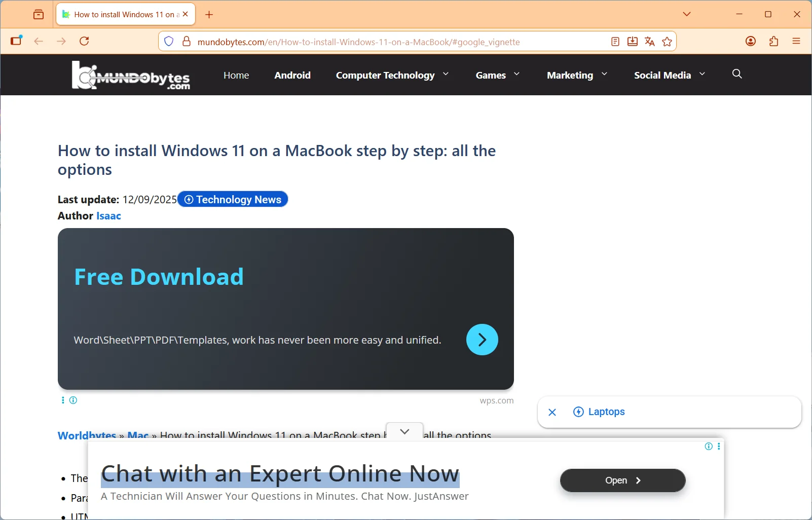The width and height of the screenshot is (812, 520).
Task: View site connection info via padlock icon
Action: (187, 42)
